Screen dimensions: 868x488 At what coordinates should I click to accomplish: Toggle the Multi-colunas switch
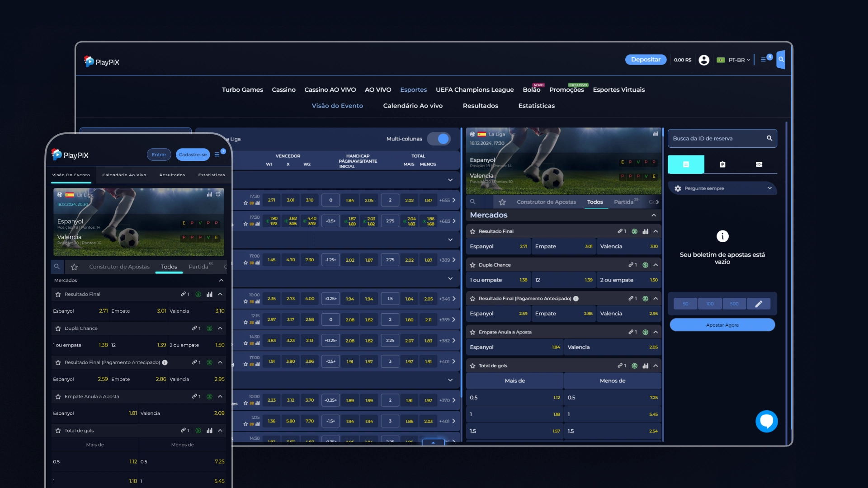coord(439,139)
